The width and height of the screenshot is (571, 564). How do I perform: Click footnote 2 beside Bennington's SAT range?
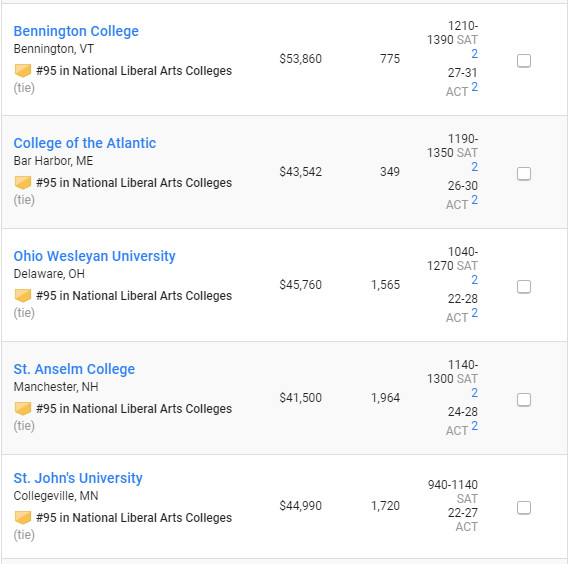click(x=474, y=54)
